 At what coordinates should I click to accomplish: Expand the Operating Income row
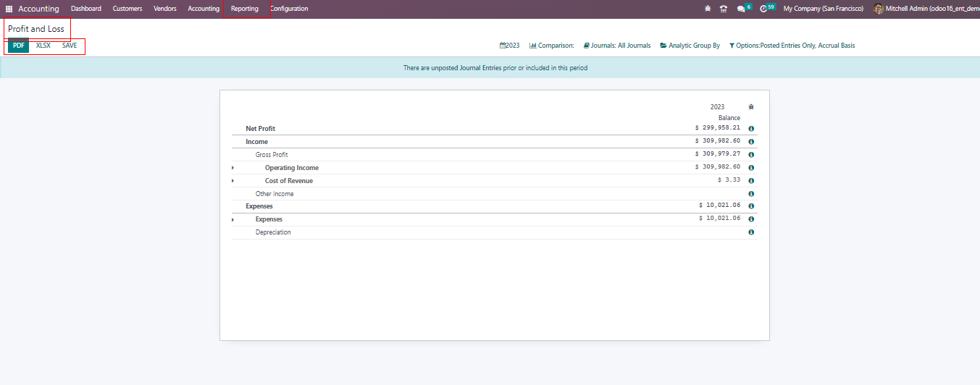(233, 168)
